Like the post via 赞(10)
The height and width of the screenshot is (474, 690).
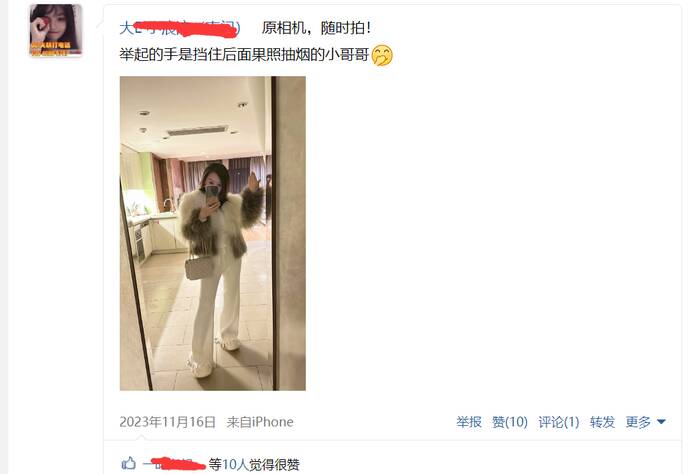[x=510, y=422]
